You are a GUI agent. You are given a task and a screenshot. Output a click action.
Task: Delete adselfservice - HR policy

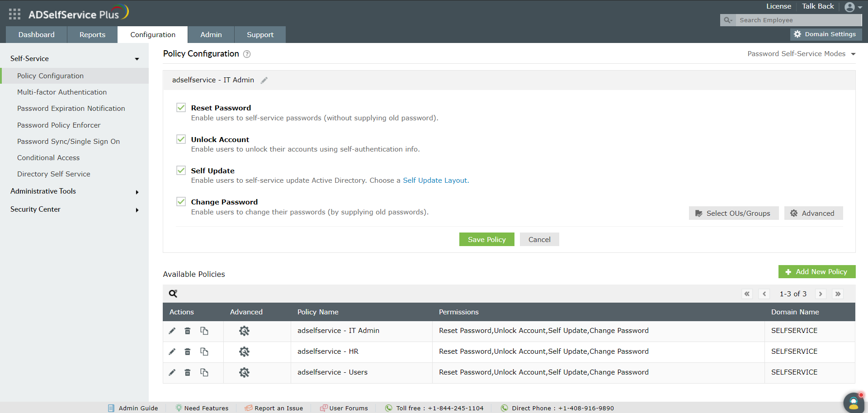pyautogui.click(x=188, y=351)
